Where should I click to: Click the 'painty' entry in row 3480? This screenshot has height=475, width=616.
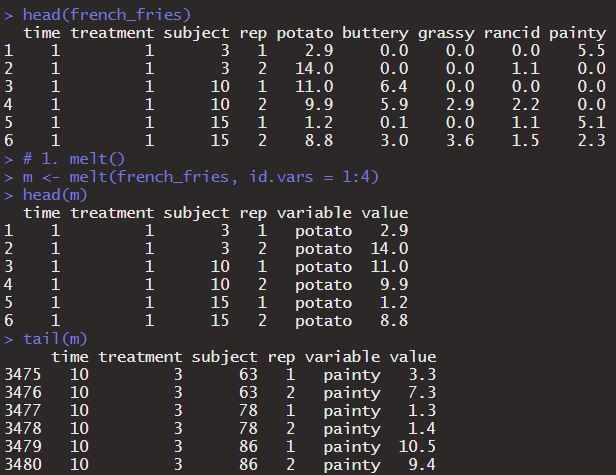point(352,466)
